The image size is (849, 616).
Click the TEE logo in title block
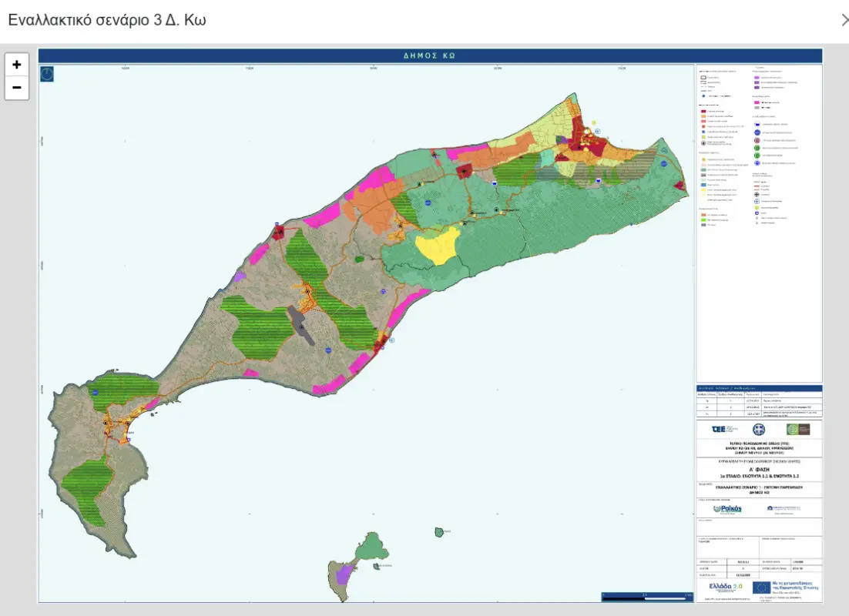(724, 429)
